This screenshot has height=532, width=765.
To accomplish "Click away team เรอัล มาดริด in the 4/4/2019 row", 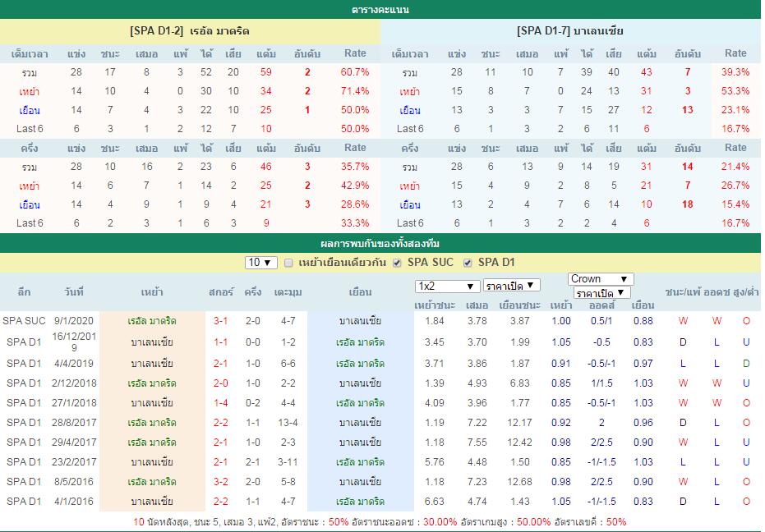I will (x=360, y=364).
